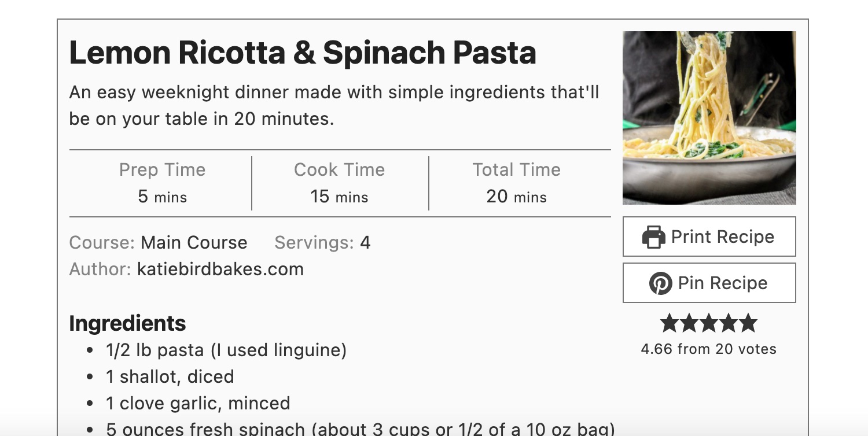Click the Main Course course label
Viewport: 868px width, 436px height.
[x=194, y=242]
